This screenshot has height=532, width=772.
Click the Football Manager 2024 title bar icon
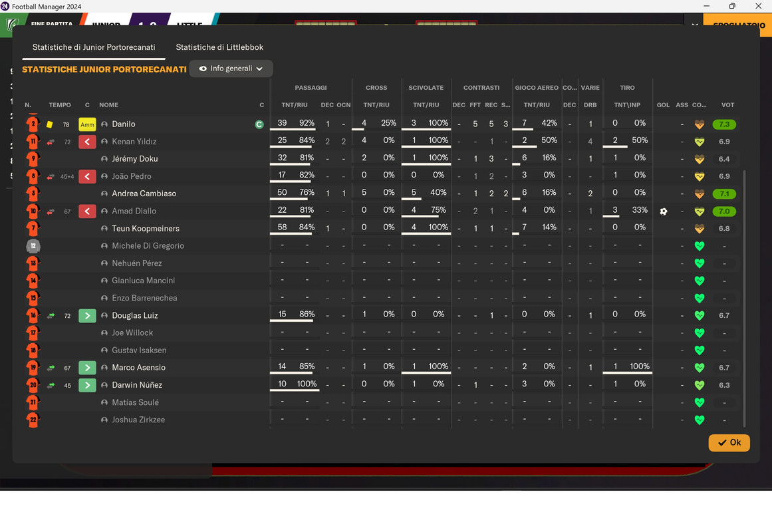coord(5,6)
